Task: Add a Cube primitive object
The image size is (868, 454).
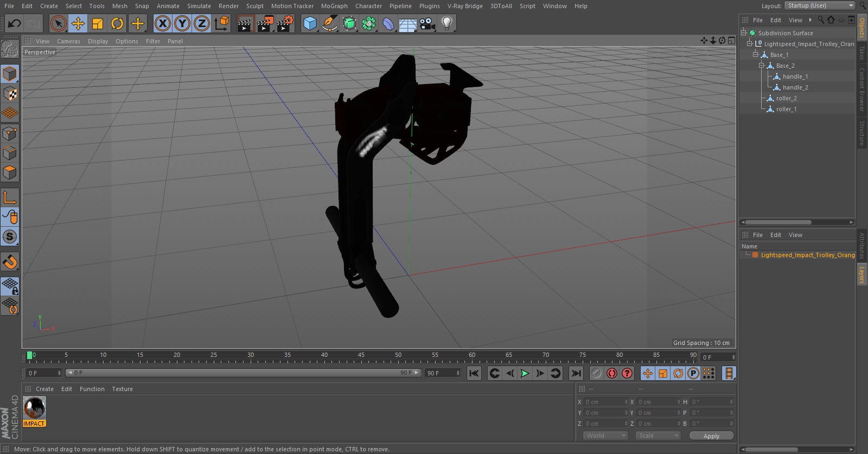Action: point(310,23)
